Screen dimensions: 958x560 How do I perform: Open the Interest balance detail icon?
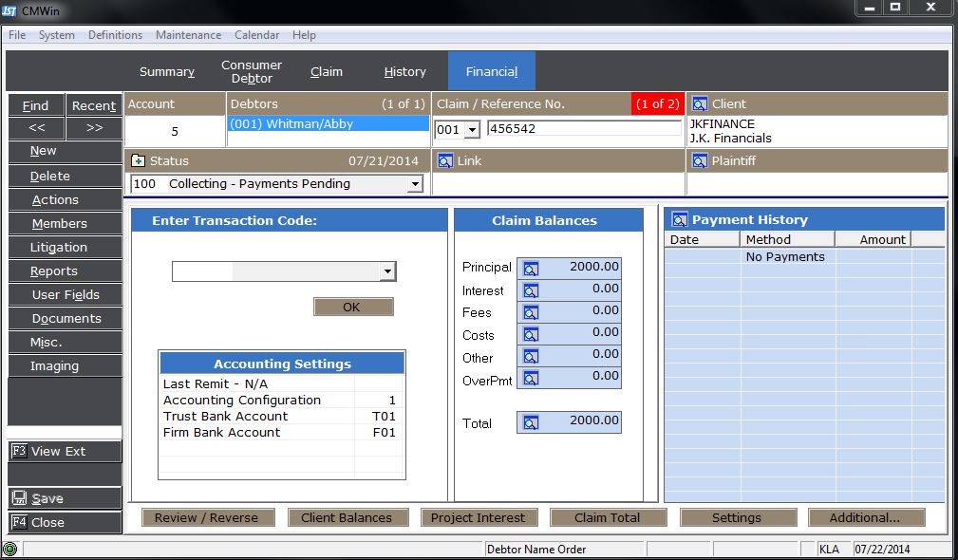(531, 290)
